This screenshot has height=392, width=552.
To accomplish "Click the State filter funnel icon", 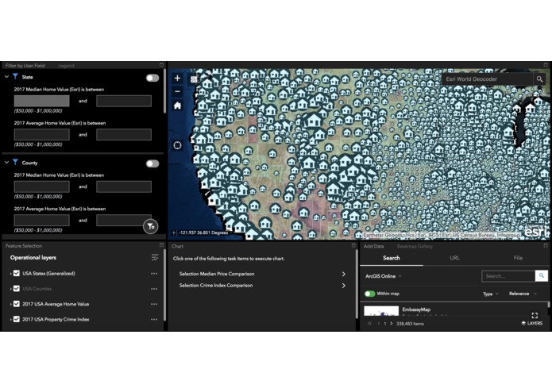I will [16, 77].
